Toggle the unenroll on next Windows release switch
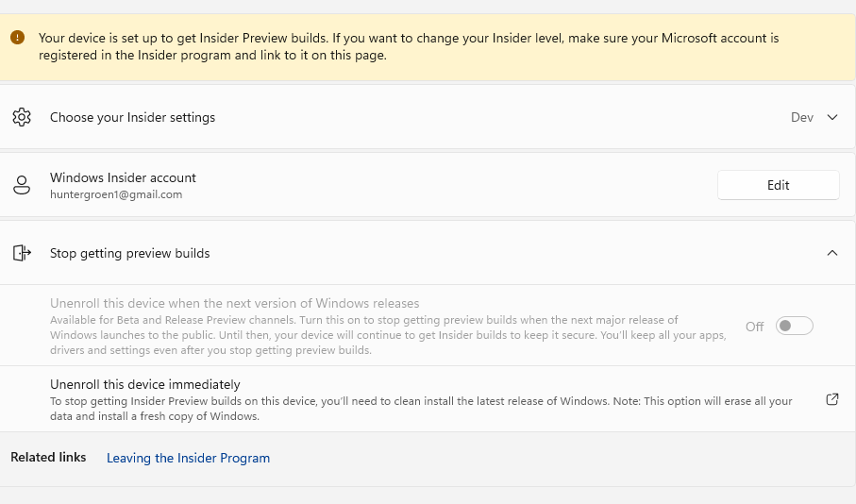The height and width of the screenshot is (504, 856). (794, 326)
